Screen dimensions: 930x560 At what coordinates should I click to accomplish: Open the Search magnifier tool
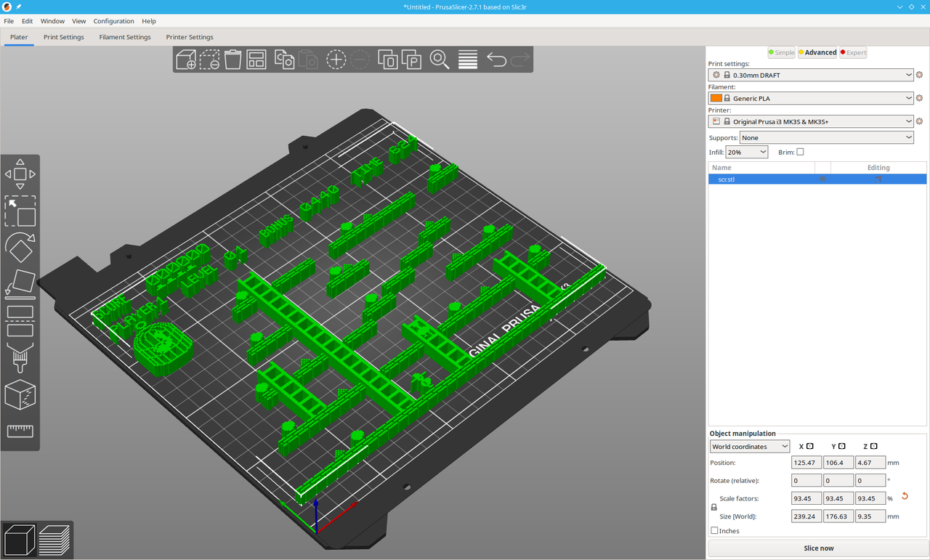pos(440,60)
